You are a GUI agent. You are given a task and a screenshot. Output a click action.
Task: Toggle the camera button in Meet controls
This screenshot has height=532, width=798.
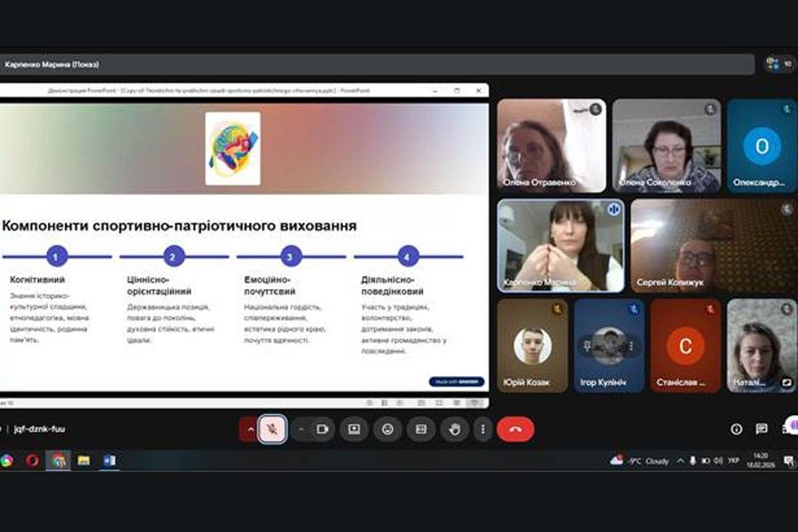pos(323,429)
